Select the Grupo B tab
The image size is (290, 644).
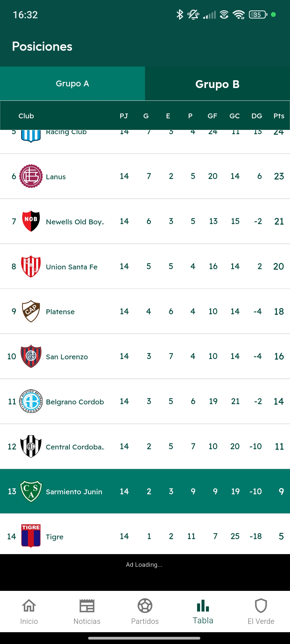[218, 84]
